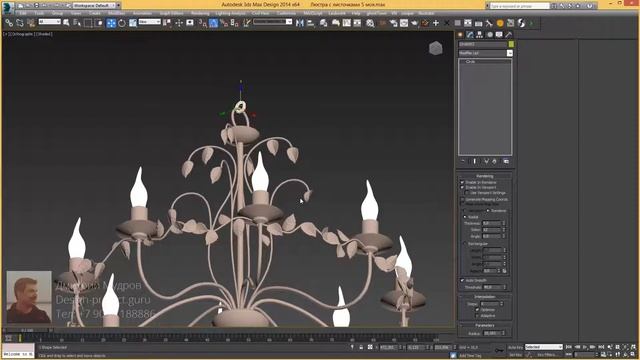The height and width of the screenshot is (360, 640).
Task: Choose the Rectangular Selection Region tool
Action: coord(88,23)
